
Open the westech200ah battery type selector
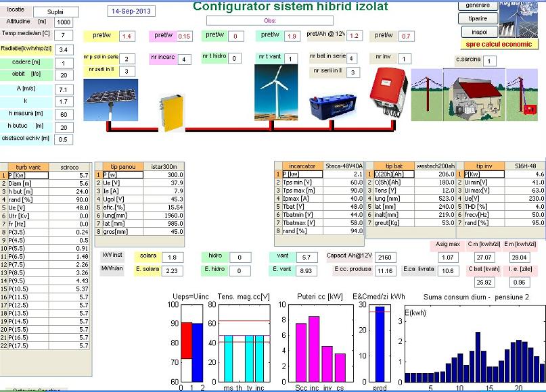tap(430, 166)
